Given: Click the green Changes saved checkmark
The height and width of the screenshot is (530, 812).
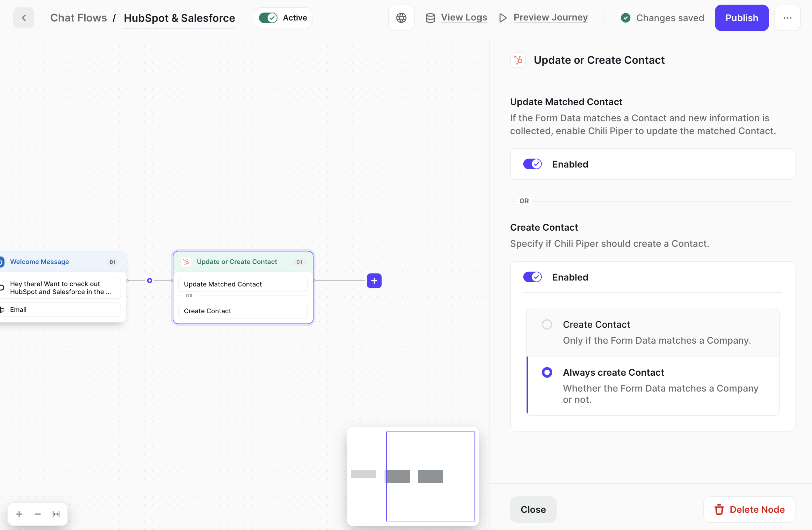Looking at the screenshot, I should click(x=625, y=18).
